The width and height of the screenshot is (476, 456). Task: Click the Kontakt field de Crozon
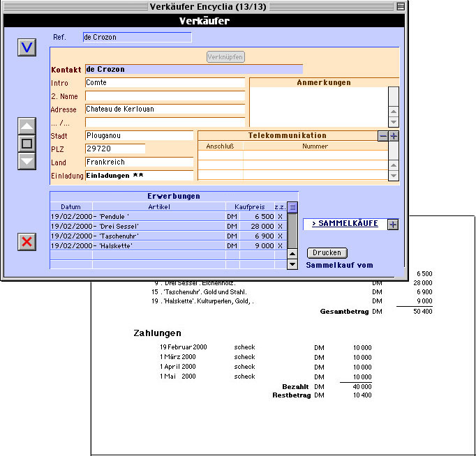pos(194,70)
